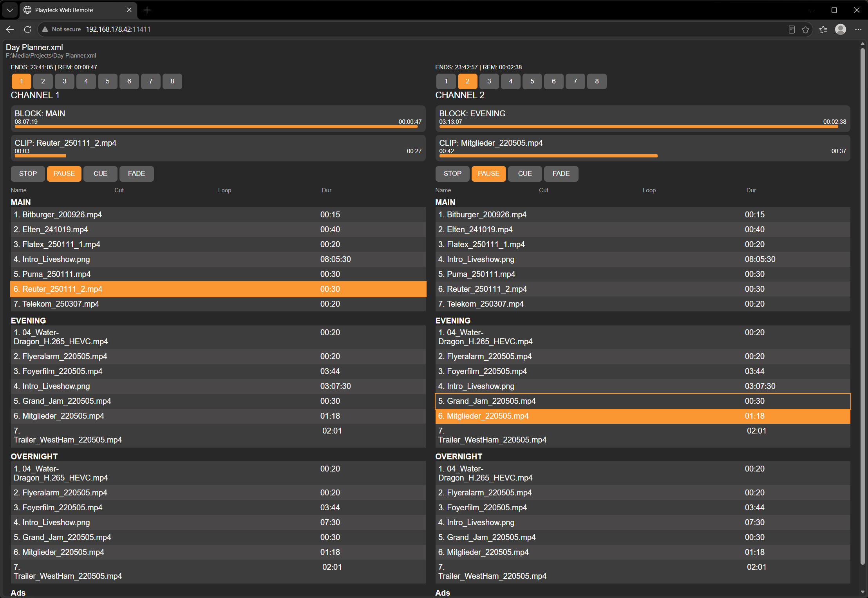The image size is (868, 598).
Task: Select channel tab 6 in right panel
Action: tap(554, 81)
